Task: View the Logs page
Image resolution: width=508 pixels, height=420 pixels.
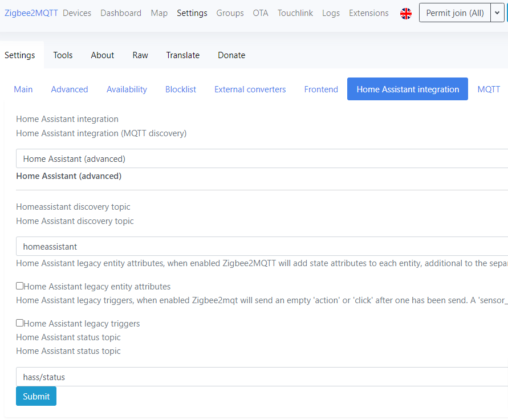Action: tap(331, 13)
